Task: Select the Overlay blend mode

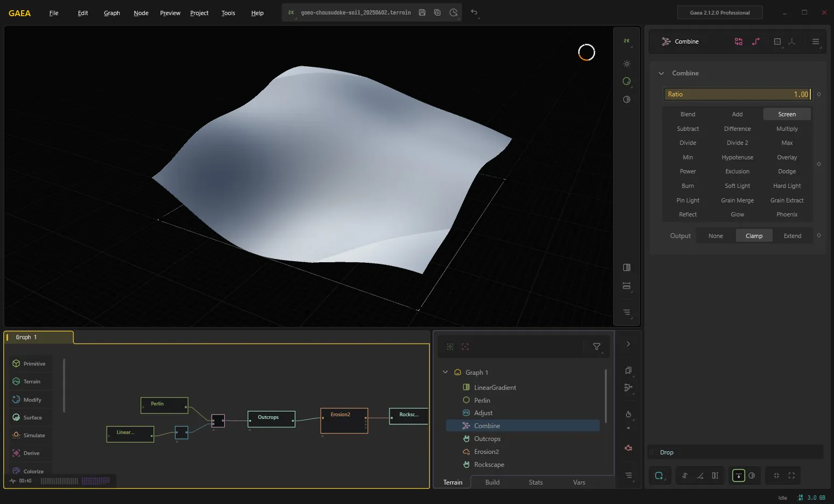Action: pos(787,157)
